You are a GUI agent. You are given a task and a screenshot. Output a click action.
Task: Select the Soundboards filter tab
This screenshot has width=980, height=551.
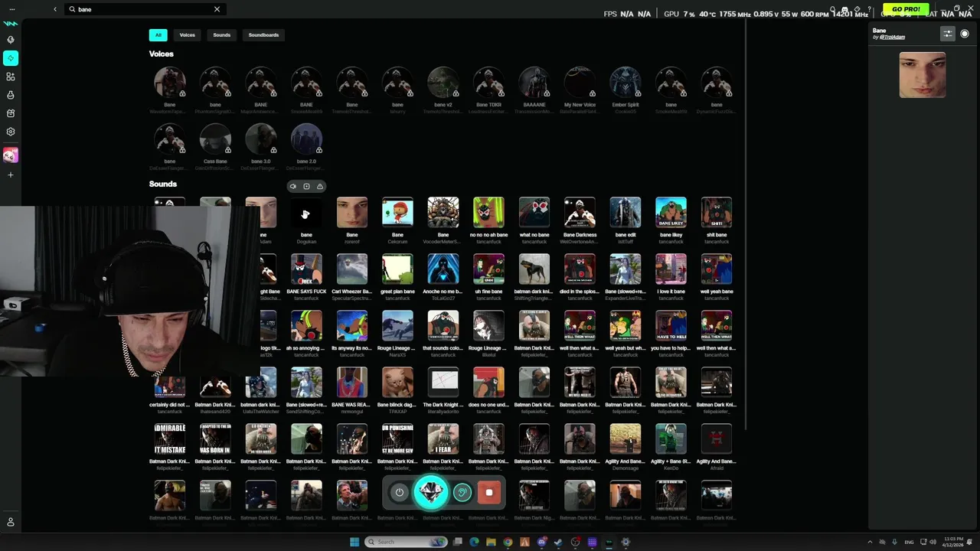pos(263,35)
